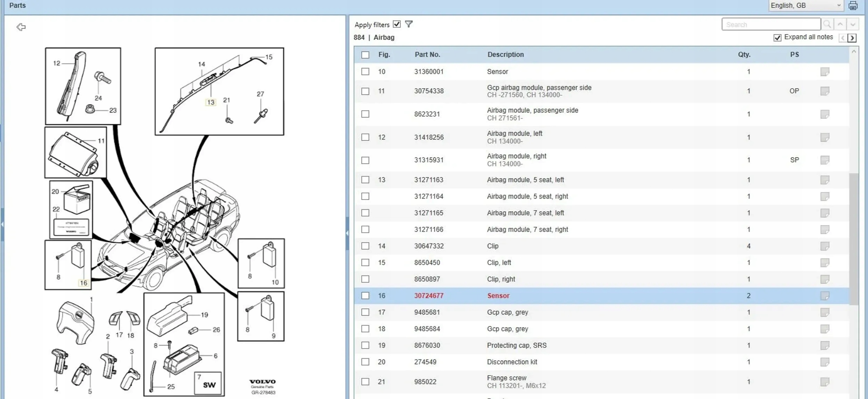Click callout number 13 in diagram
The image size is (868, 399).
click(x=211, y=102)
